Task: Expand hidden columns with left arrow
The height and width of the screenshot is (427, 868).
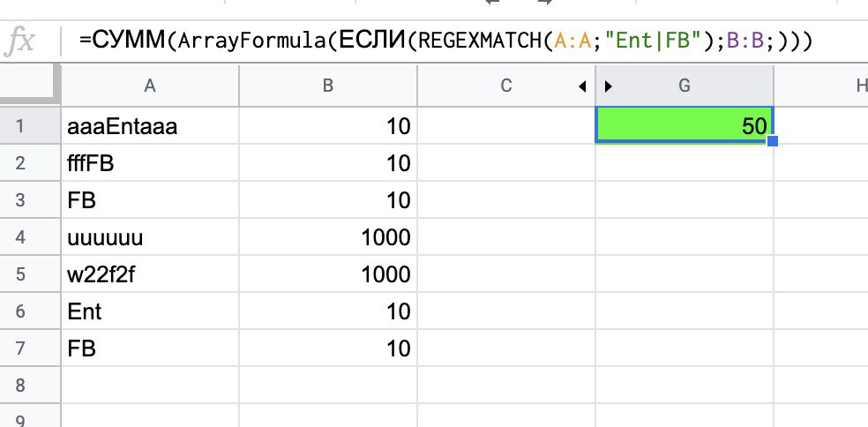Action: tap(582, 86)
